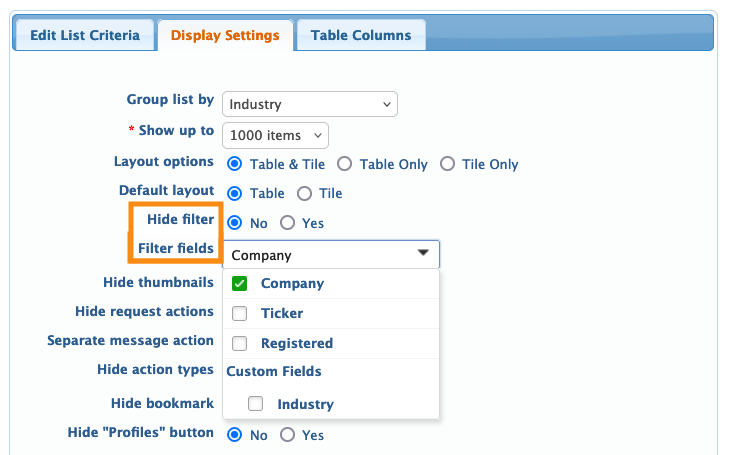Set Default layout to Table
The image size is (729, 455).
(236, 194)
